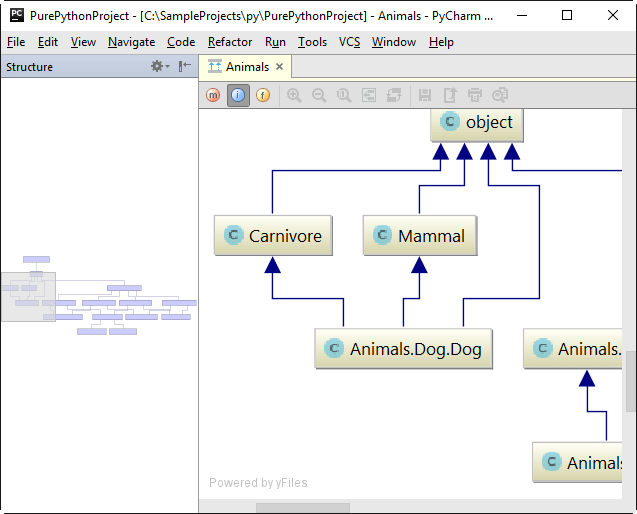Close the Animals diagram tab
637x514 pixels.
[280, 67]
